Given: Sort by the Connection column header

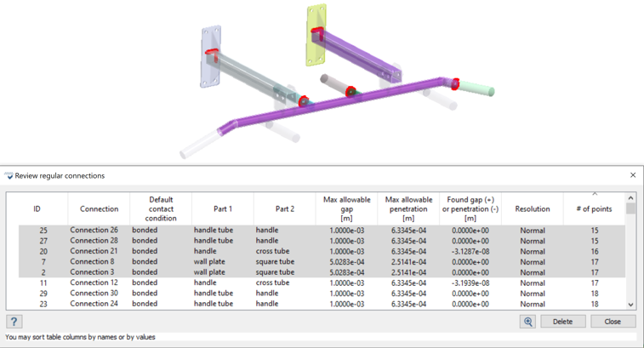Looking at the screenshot, I should pyautogui.click(x=100, y=208).
